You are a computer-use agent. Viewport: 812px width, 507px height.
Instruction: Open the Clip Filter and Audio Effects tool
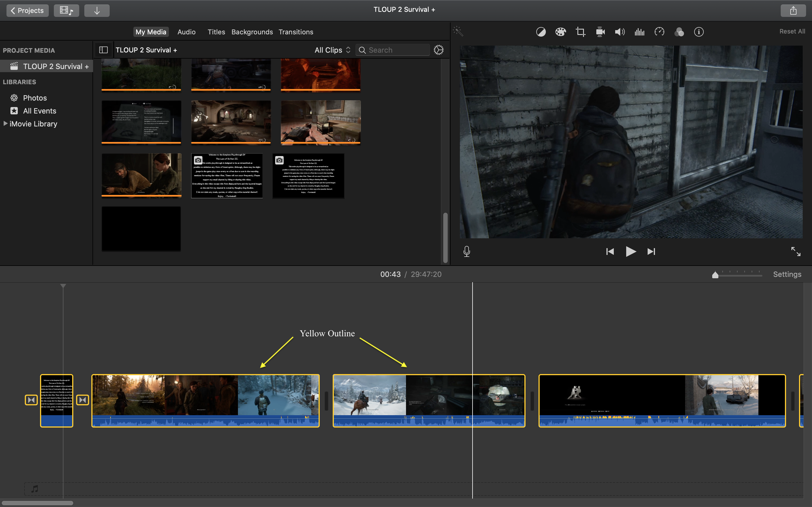point(679,32)
